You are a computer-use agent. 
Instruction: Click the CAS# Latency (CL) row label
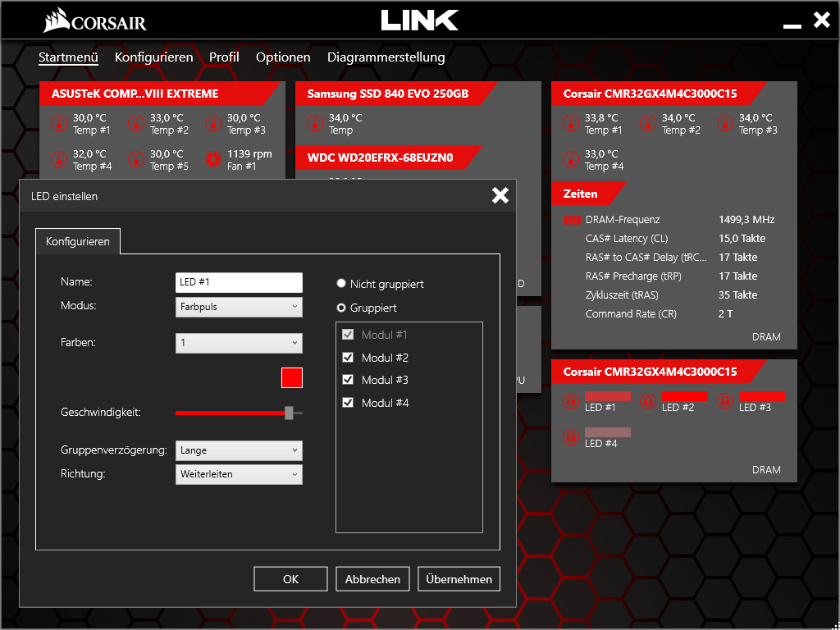click(626, 239)
